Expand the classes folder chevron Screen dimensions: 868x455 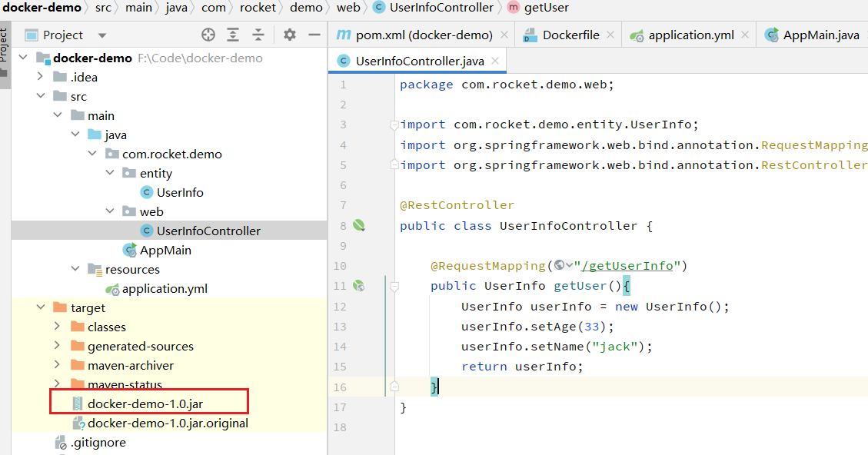pos(58,326)
